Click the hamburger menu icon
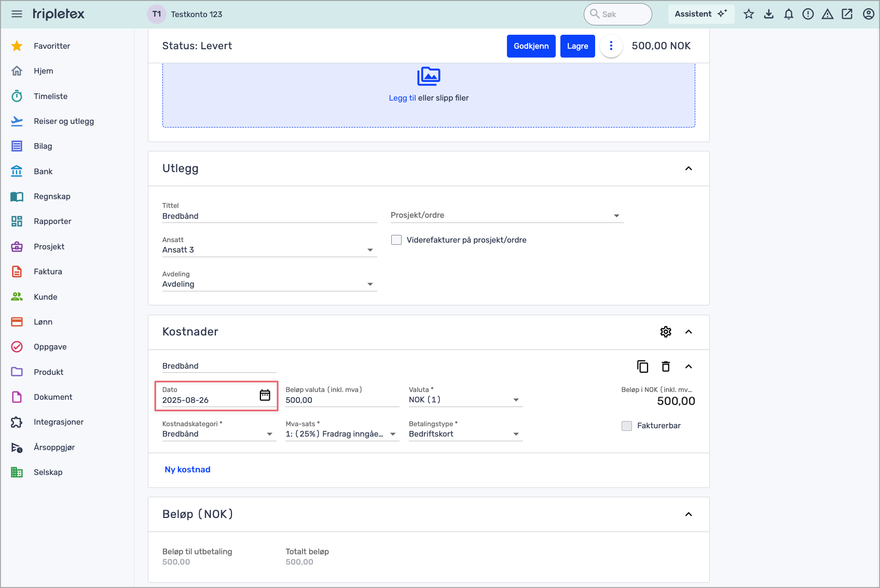The image size is (880, 588). [x=17, y=14]
